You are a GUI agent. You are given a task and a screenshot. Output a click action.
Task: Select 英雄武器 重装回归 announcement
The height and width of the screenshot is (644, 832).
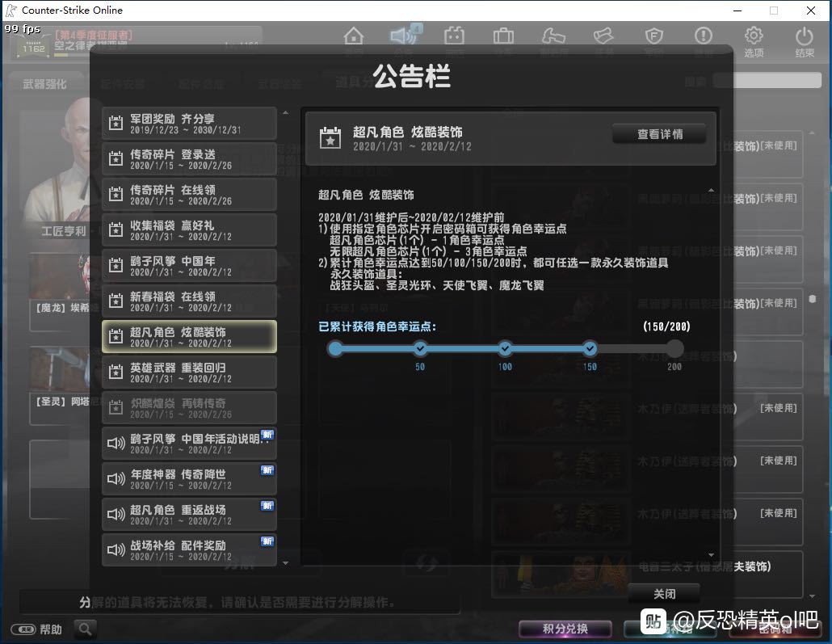tap(189, 373)
